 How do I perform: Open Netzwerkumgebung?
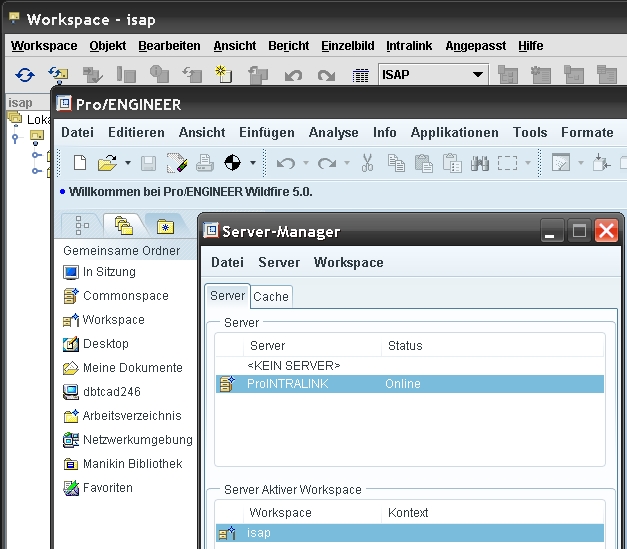pos(128,440)
